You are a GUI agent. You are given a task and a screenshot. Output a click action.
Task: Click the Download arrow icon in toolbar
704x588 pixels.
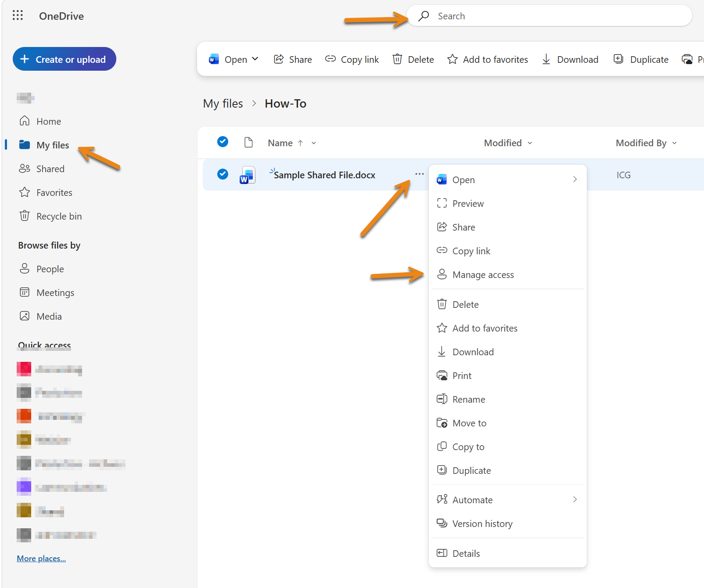coord(546,59)
